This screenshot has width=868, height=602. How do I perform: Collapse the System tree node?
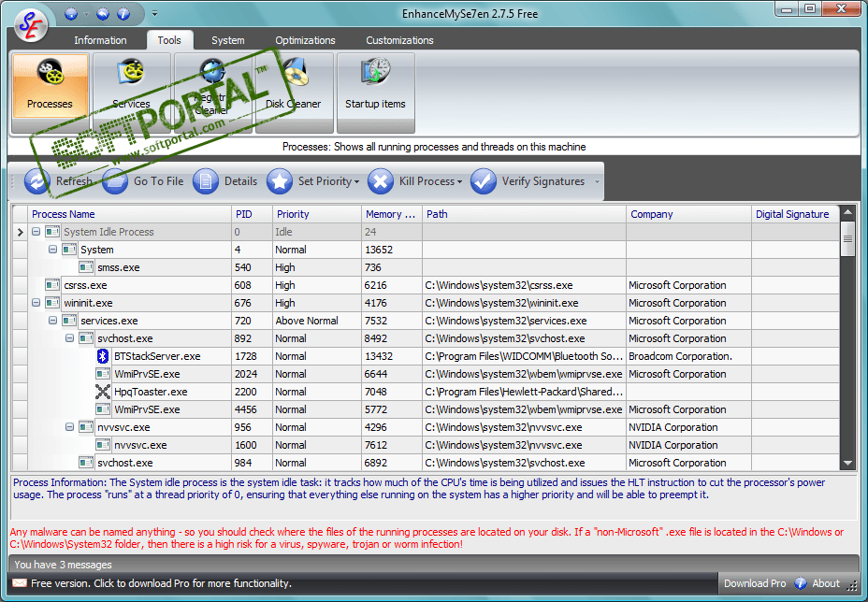click(52, 250)
